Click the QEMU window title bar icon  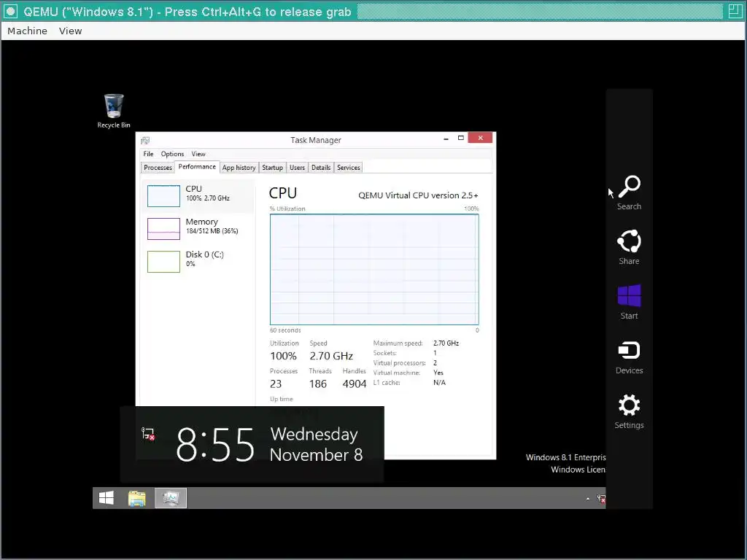coord(10,11)
